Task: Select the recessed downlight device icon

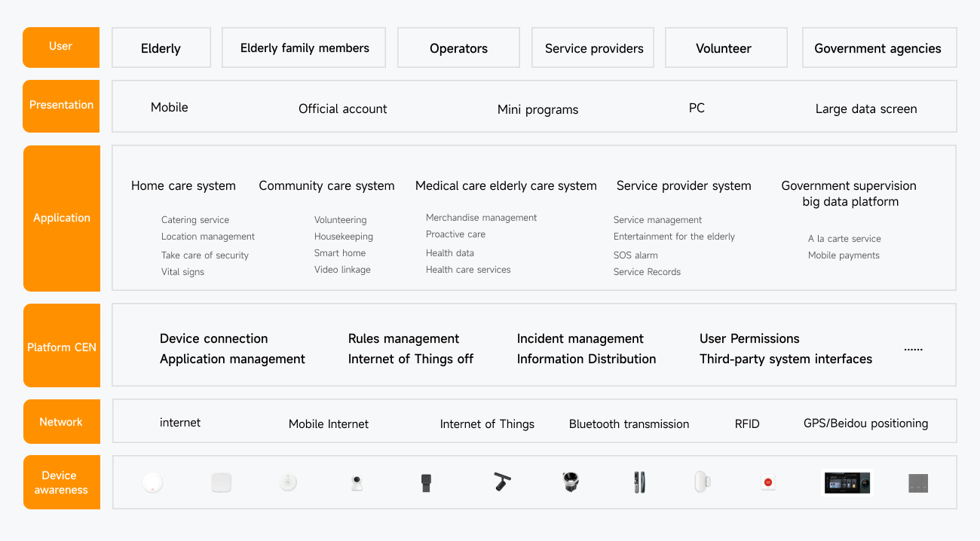Action: (571, 482)
